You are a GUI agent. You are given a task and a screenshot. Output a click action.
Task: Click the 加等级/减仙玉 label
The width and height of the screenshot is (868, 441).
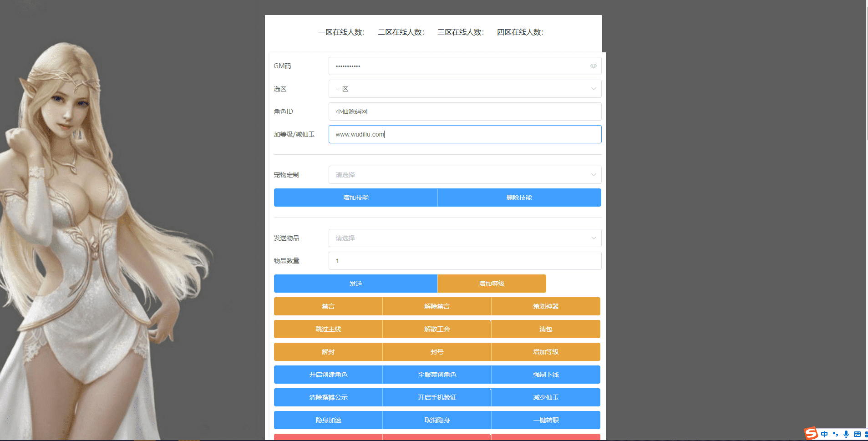294,134
